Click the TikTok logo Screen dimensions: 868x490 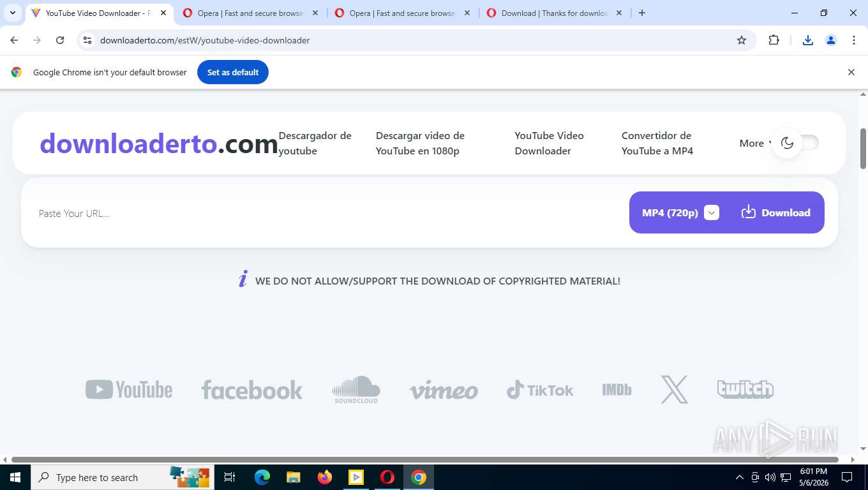pos(540,390)
